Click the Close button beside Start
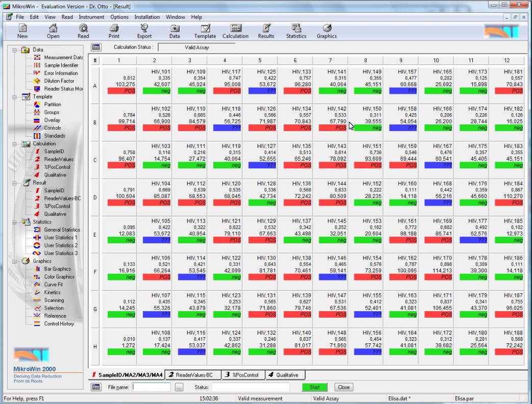The image size is (532, 404). point(344,387)
